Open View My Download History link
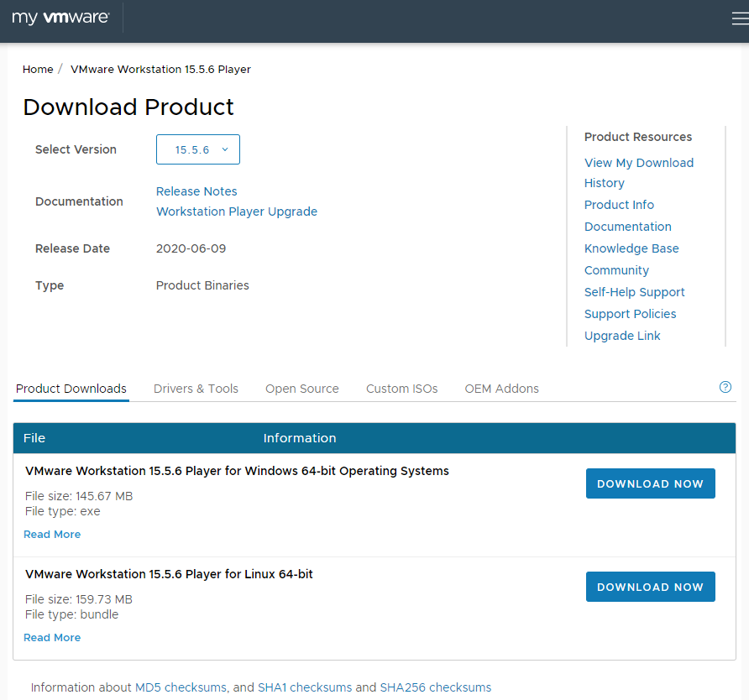Screen dimensions: 749x700 click(x=639, y=173)
